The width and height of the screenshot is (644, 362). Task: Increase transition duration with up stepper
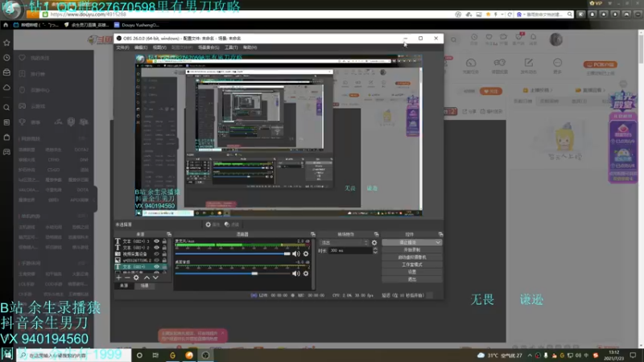click(x=375, y=249)
